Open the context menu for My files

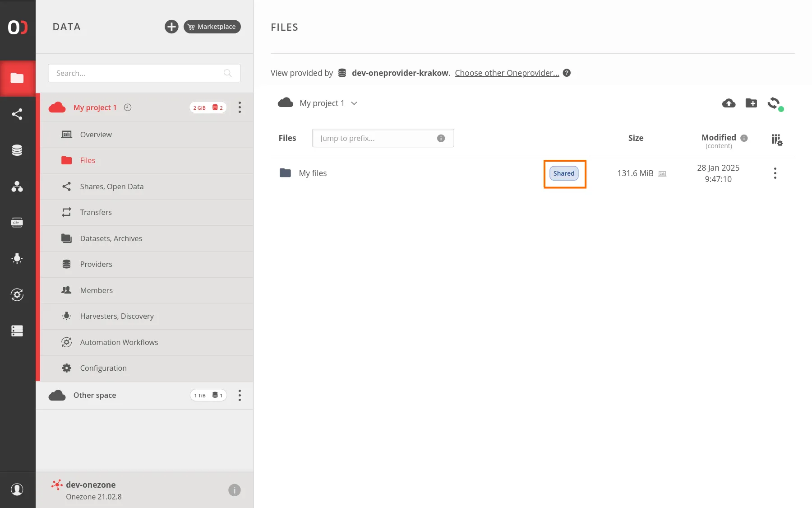[x=775, y=172]
